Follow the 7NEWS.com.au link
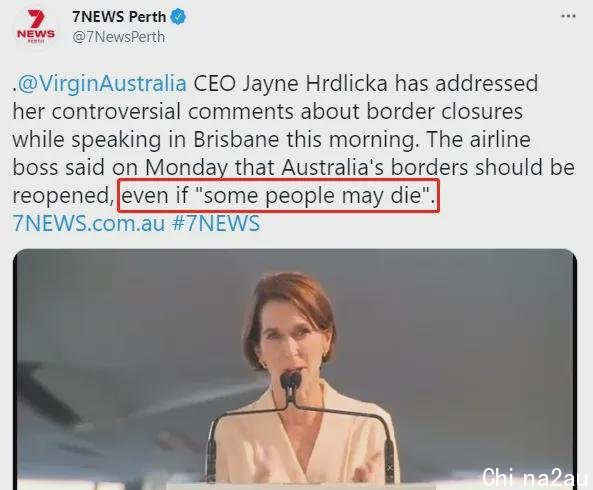 [89, 223]
